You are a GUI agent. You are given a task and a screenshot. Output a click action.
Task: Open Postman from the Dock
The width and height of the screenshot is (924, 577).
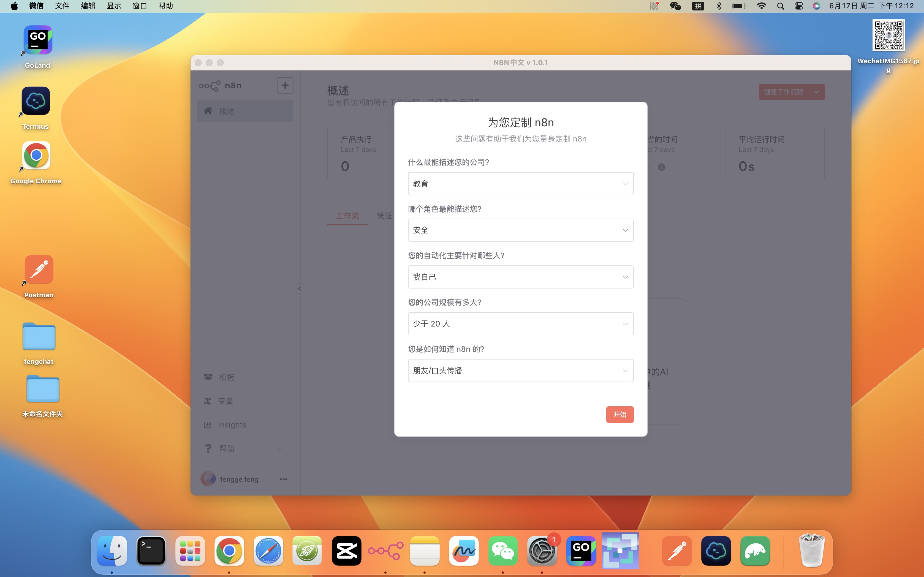(677, 551)
